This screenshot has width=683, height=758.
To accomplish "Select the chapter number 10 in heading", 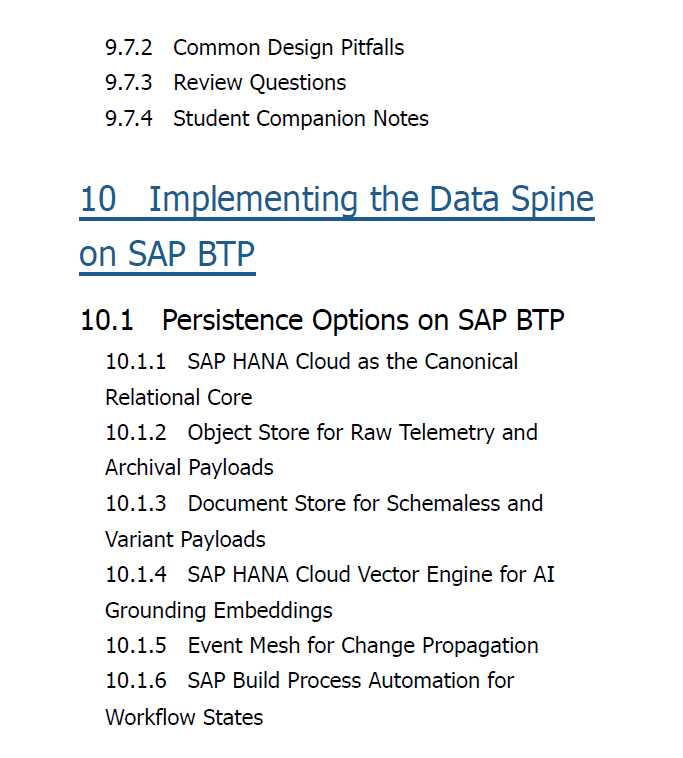I will point(98,199).
